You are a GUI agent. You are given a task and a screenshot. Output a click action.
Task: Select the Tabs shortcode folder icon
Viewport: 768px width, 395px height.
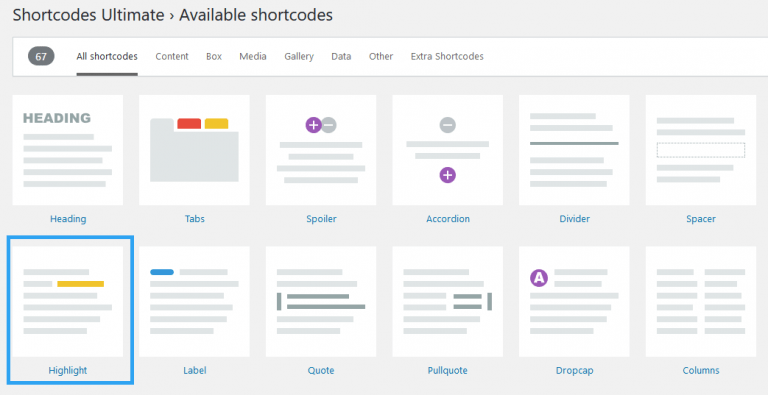(x=194, y=150)
